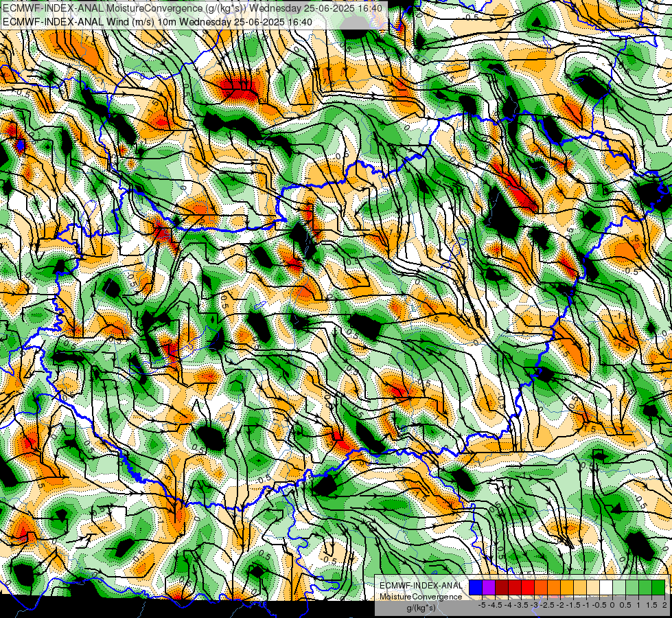Select the medium green swatch for 1 to 1.5
This screenshot has width=672, height=618.
click(645, 588)
